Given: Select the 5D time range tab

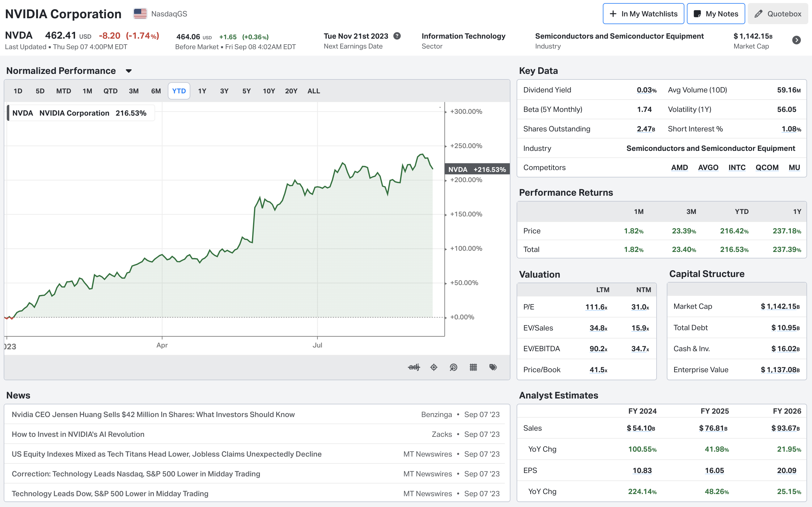Looking at the screenshot, I should click(x=40, y=91).
